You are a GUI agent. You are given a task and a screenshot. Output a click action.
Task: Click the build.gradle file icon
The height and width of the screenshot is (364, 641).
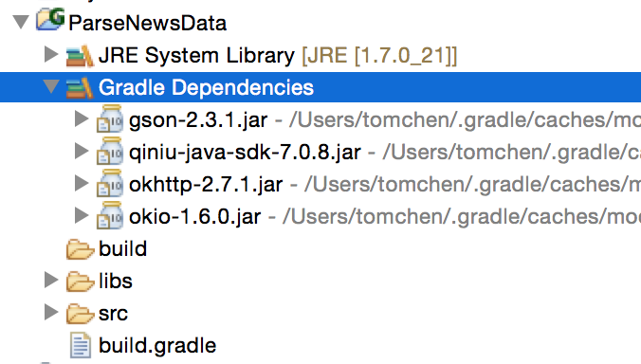[x=81, y=345]
